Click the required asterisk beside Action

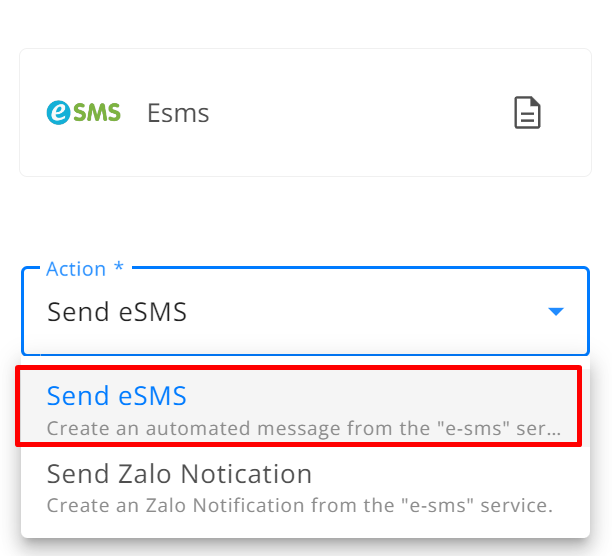point(119,267)
